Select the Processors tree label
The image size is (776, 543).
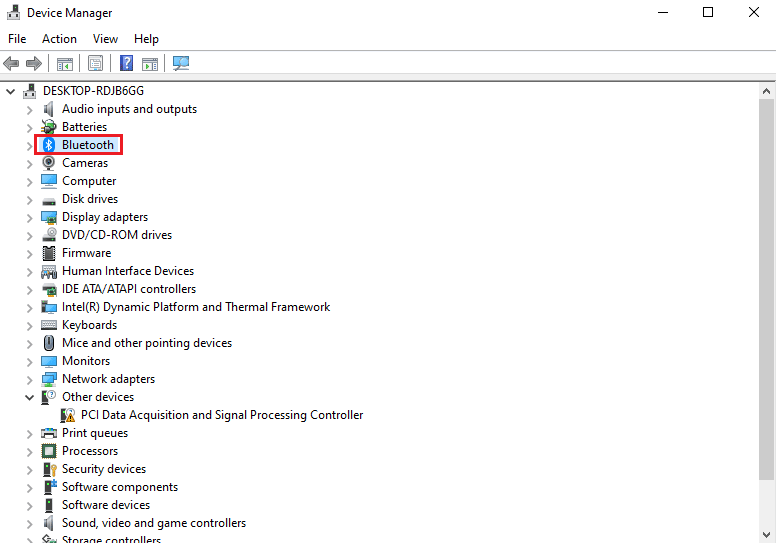[90, 451]
